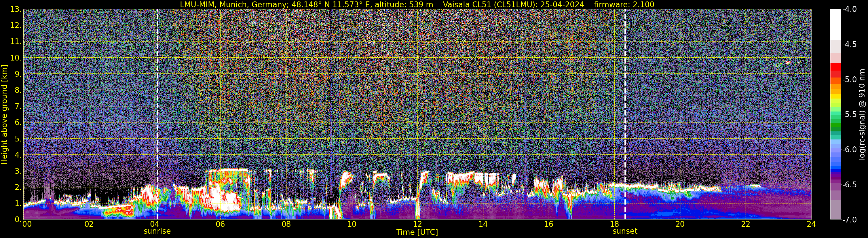
Task: Click the sunset dashed vertical line
Action: point(625,114)
